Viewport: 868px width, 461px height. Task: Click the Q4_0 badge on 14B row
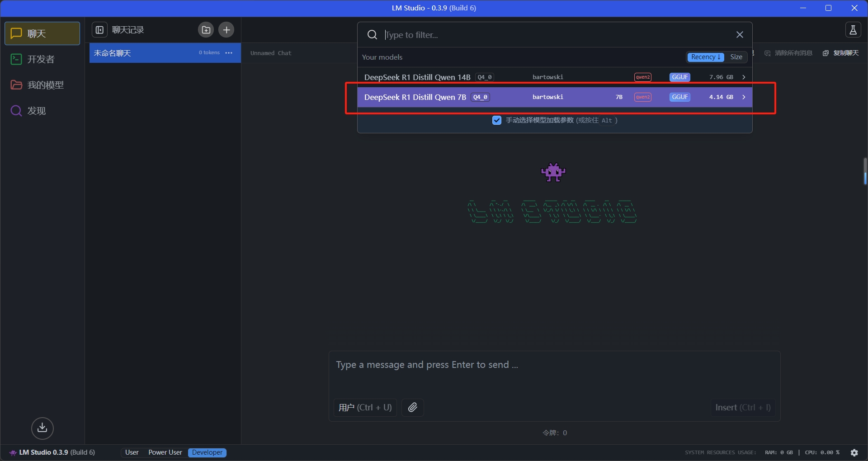[484, 77]
